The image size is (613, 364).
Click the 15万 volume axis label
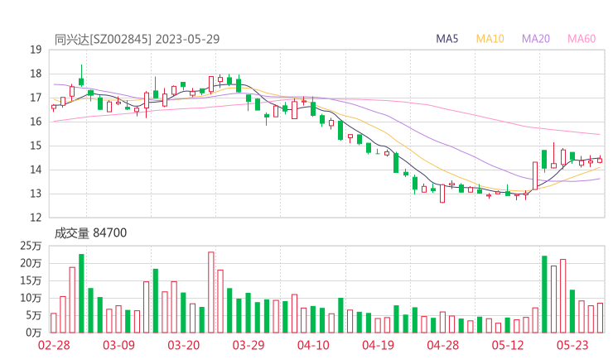pos(31,280)
